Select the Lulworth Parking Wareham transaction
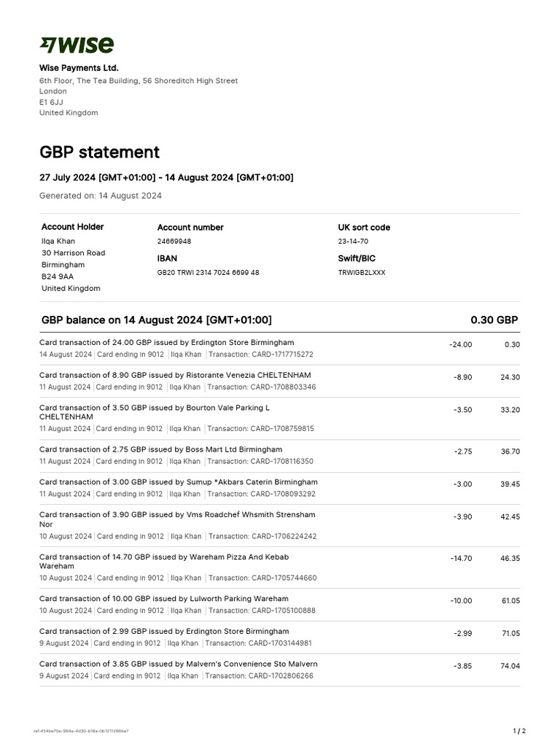Viewport: 560px width, 747px height. tap(279, 605)
